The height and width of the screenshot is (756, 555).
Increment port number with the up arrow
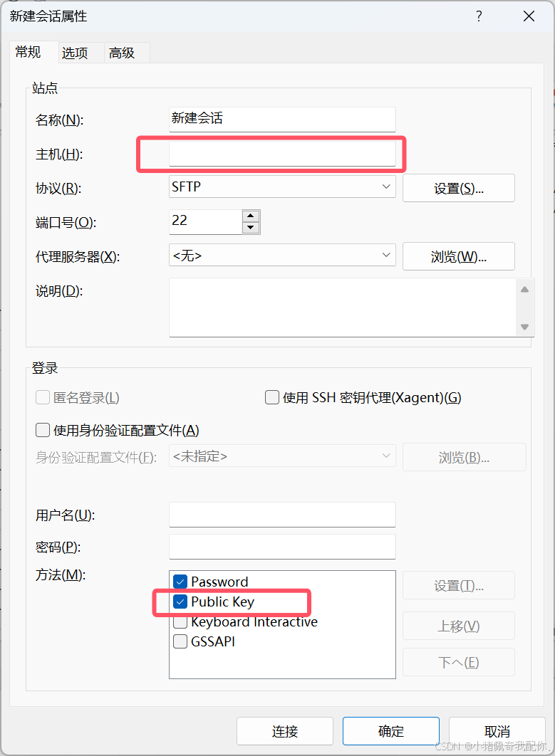point(251,216)
